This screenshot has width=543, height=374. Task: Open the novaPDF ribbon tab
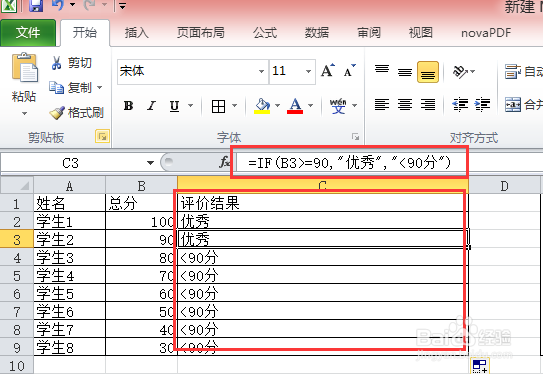(486, 33)
